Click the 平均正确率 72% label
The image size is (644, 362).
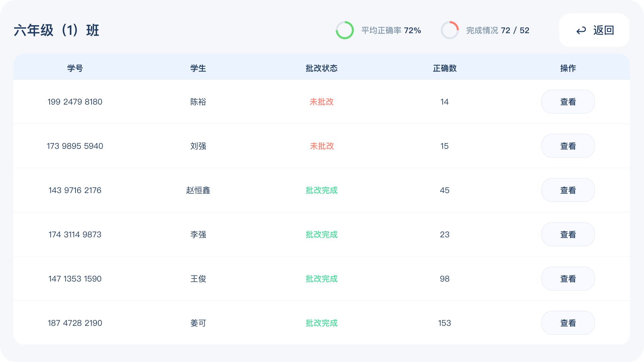(x=391, y=31)
